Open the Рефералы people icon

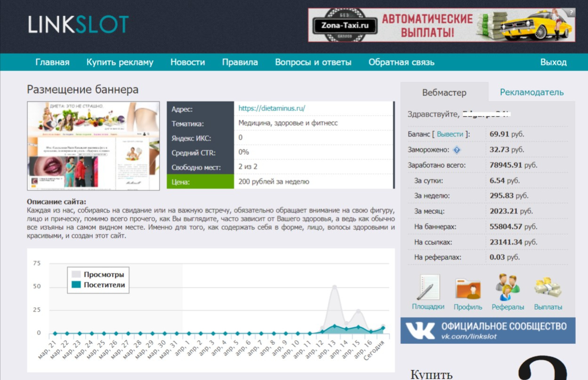[508, 287]
